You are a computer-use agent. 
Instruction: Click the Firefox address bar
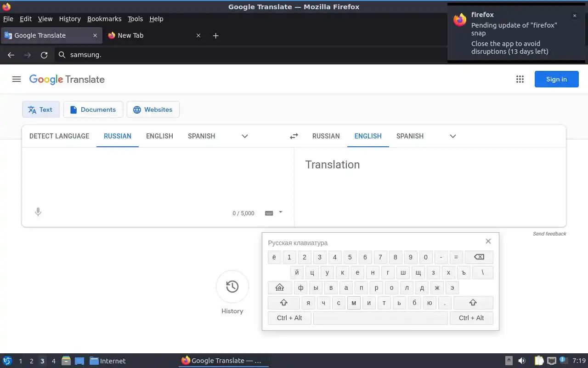point(250,55)
